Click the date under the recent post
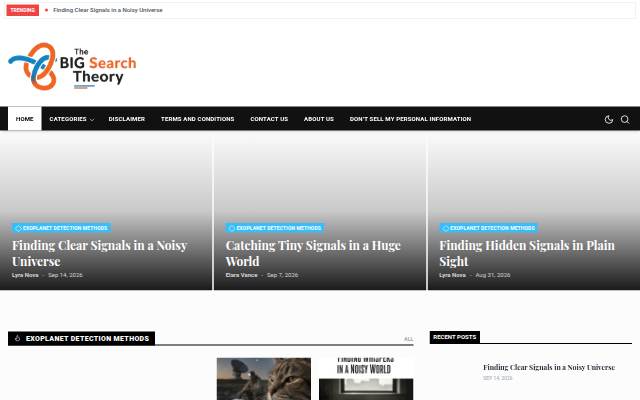 coord(498,378)
